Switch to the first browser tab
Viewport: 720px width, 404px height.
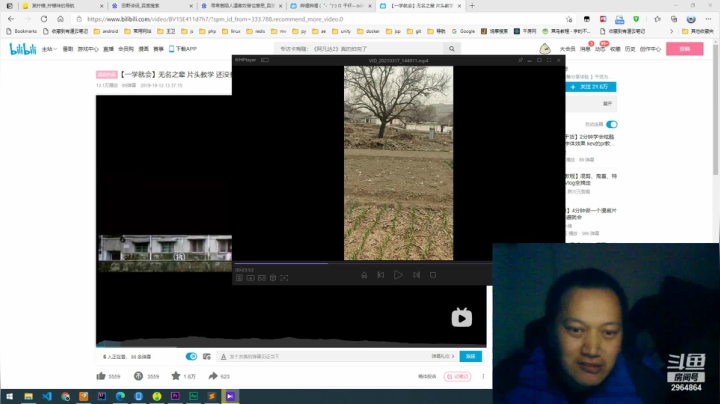[x=62, y=6]
